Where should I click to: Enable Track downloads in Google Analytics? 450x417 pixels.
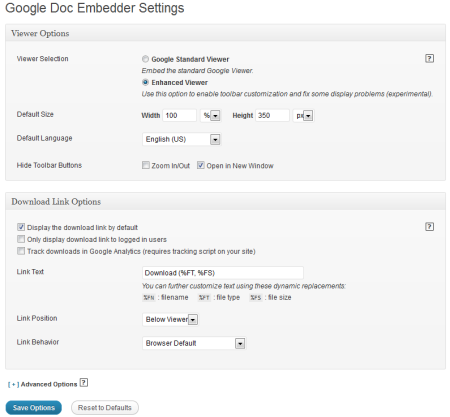(x=21, y=251)
